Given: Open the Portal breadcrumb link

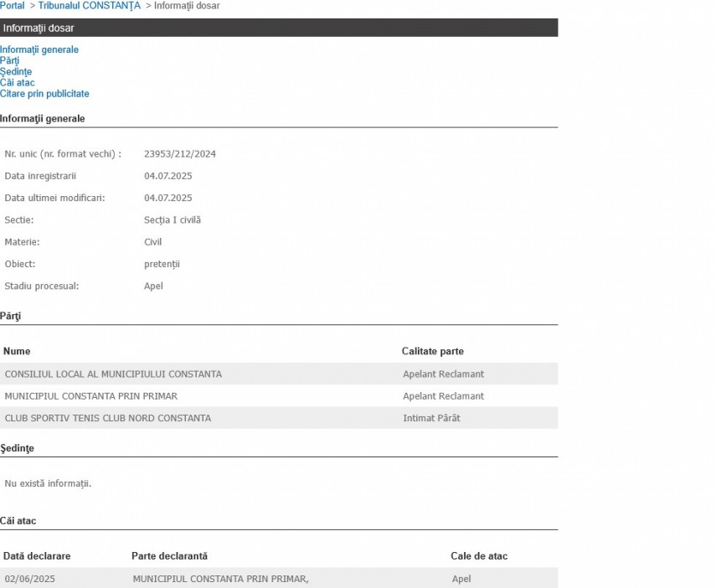Looking at the screenshot, I should pos(13,6).
